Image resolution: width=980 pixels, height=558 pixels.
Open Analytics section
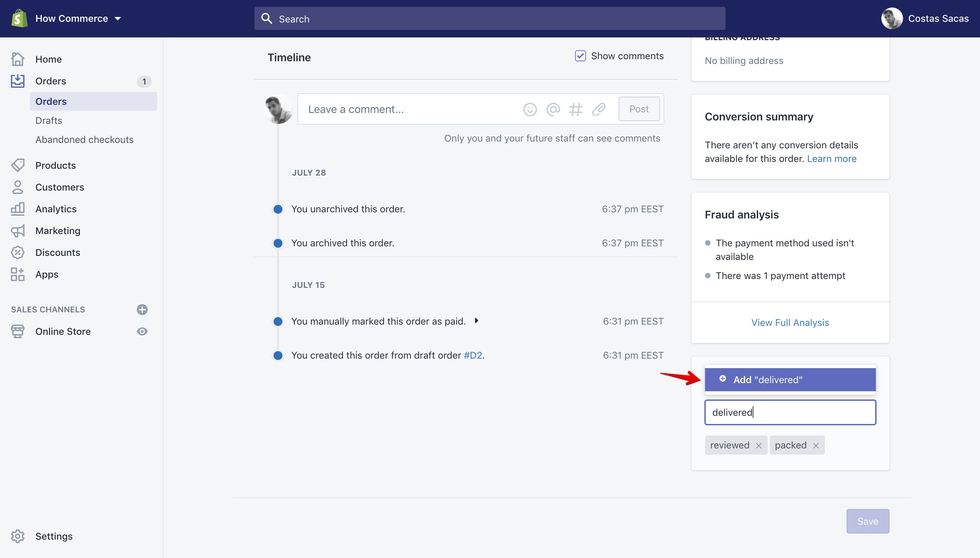pos(56,209)
